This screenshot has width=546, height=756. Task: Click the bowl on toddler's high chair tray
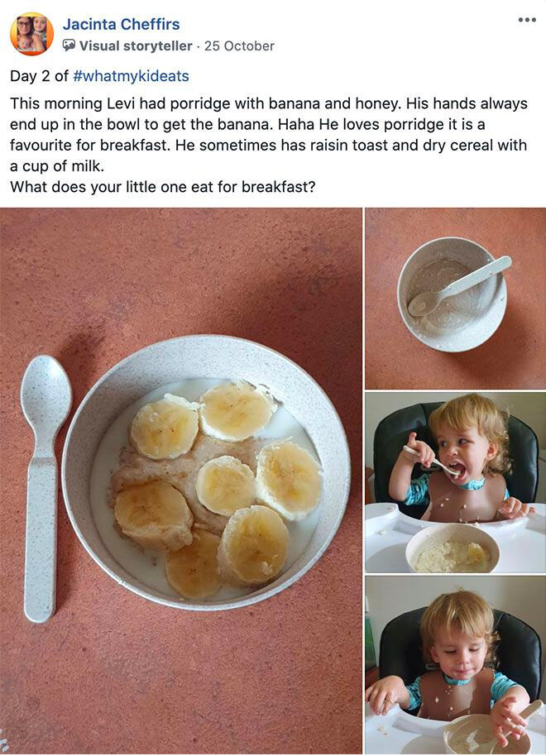pyautogui.click(x=452, y=548)
